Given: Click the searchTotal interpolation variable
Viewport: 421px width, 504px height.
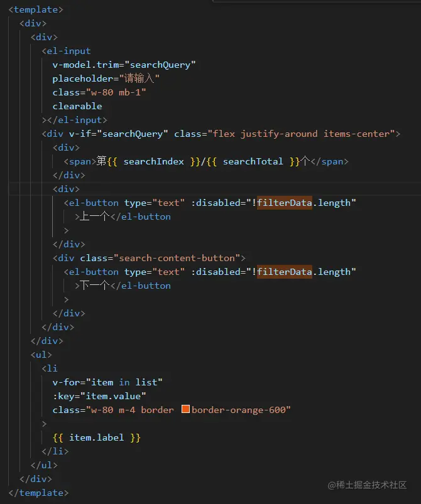Looking at the screenshot, I should click(253, 161).
